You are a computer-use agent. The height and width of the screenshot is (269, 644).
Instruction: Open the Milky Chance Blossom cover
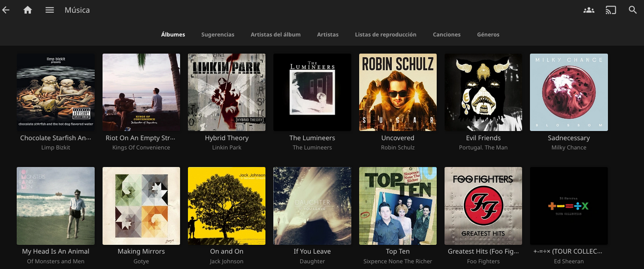569,92
